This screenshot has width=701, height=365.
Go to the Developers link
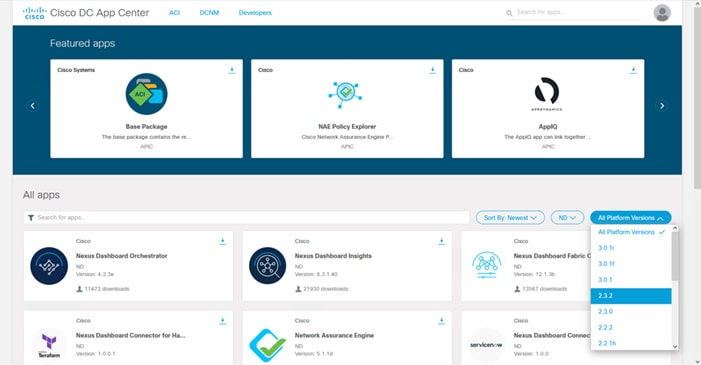[255, 13]
